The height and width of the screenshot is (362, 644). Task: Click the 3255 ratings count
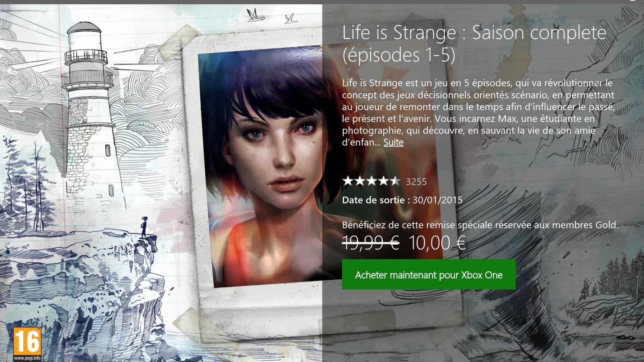416,182
